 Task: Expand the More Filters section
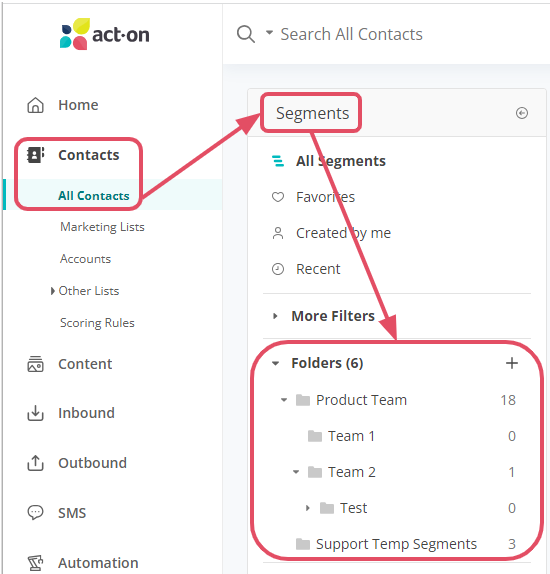(275, 316)
